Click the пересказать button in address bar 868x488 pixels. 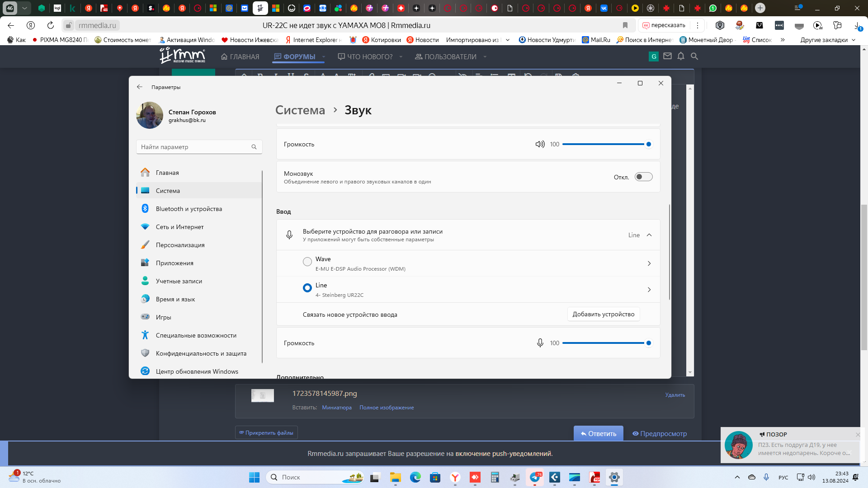664,25
